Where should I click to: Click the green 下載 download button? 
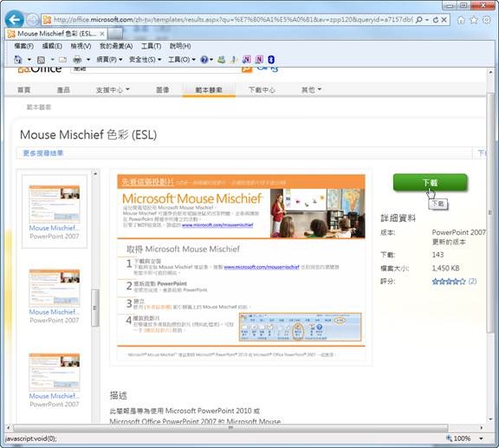(430, 183)
